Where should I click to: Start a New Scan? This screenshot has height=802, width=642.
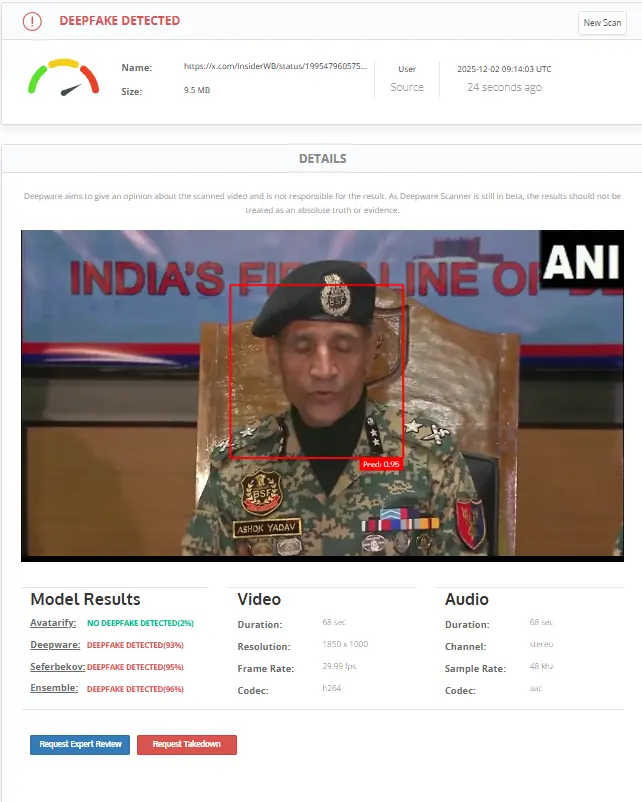tap(602, 23)
